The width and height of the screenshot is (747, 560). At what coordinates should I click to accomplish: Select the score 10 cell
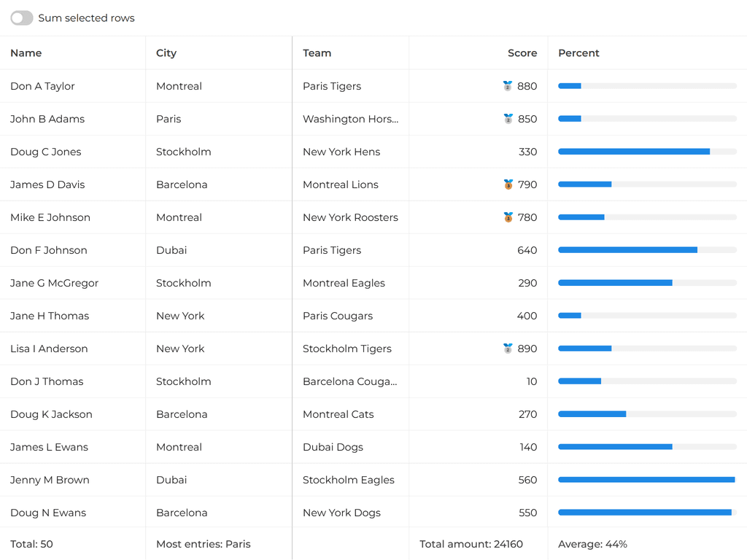(531, 381)
